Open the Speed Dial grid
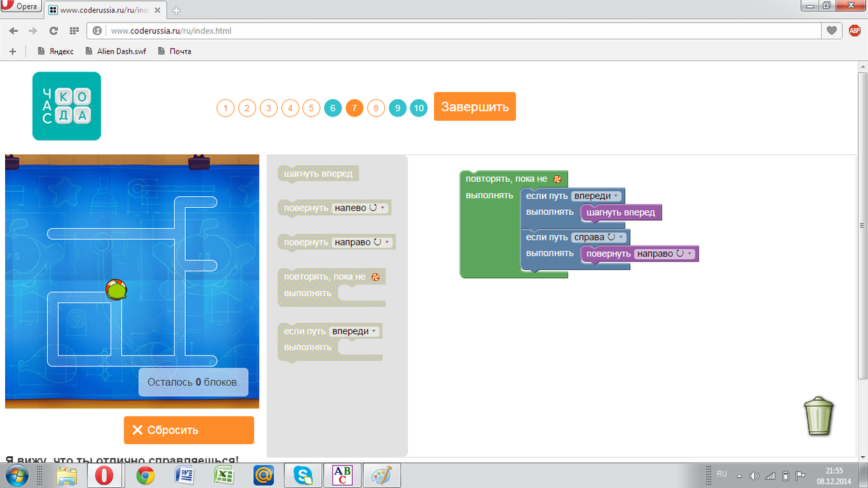The height and width of the screenshot is (488, 868). [x=73, y=31]
